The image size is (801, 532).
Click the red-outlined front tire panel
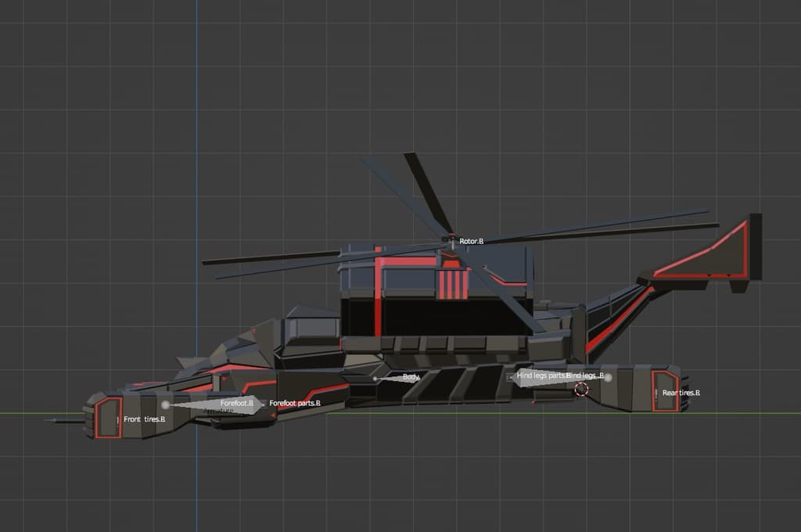click(x=109, y=417)
